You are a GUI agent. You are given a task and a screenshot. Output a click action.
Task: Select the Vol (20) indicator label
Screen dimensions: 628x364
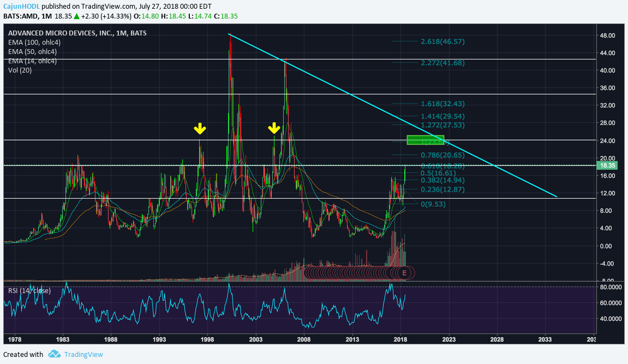click(x=20, y=70)
